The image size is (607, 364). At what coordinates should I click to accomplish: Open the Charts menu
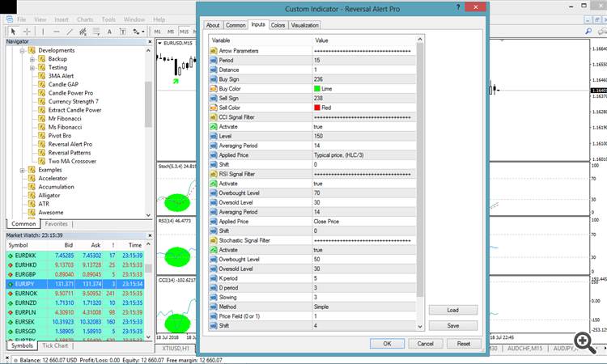click(x=85, y=19)
